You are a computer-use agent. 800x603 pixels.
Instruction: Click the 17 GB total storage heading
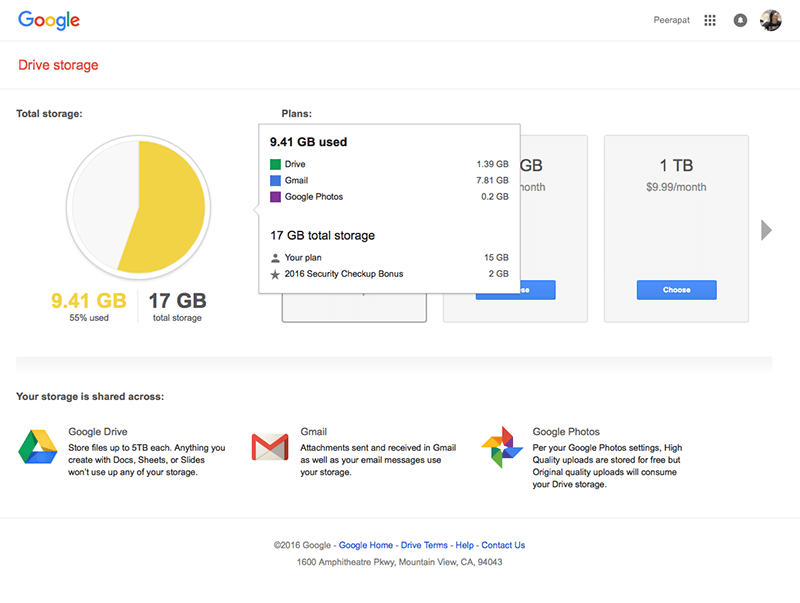322,235
